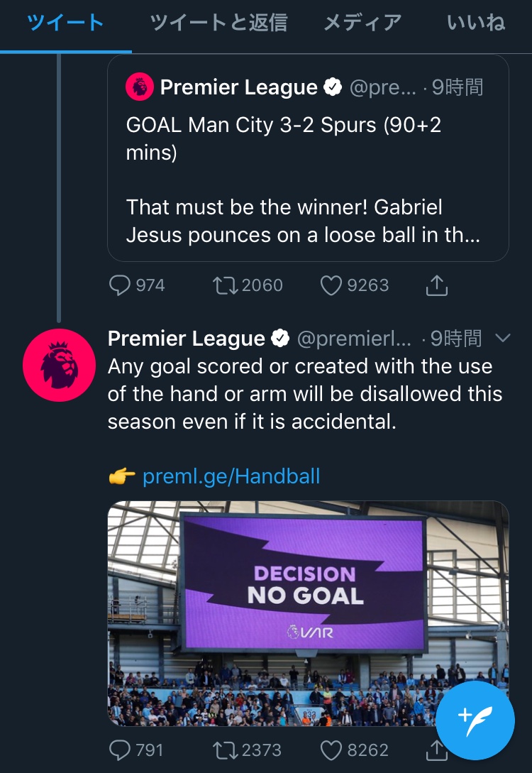
Task: Tap the quoted tweet's Premier League logo
Action: [x=140, y=87]
